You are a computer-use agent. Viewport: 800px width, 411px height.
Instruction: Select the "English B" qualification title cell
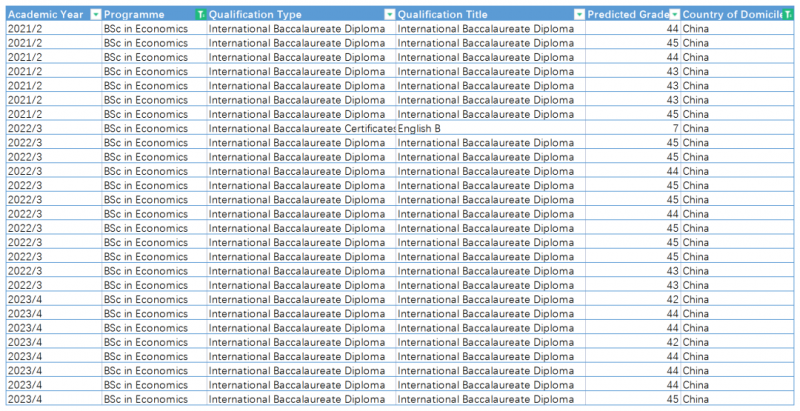click(491, 129)
